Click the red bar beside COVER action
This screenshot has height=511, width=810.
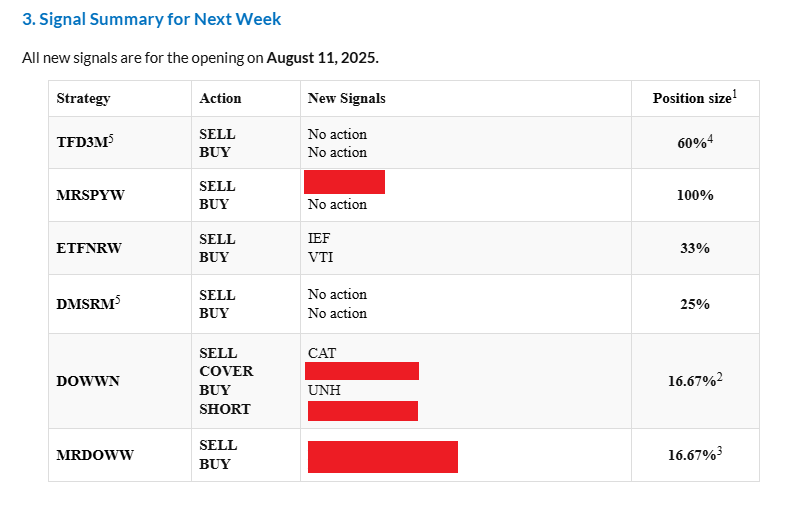(x=361, y=371)
